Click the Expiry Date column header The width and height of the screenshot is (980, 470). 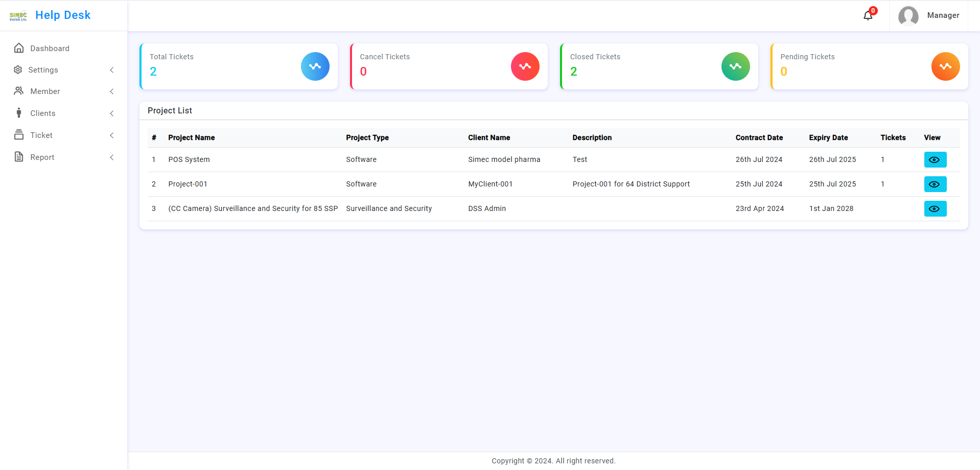tap(828, 137)
